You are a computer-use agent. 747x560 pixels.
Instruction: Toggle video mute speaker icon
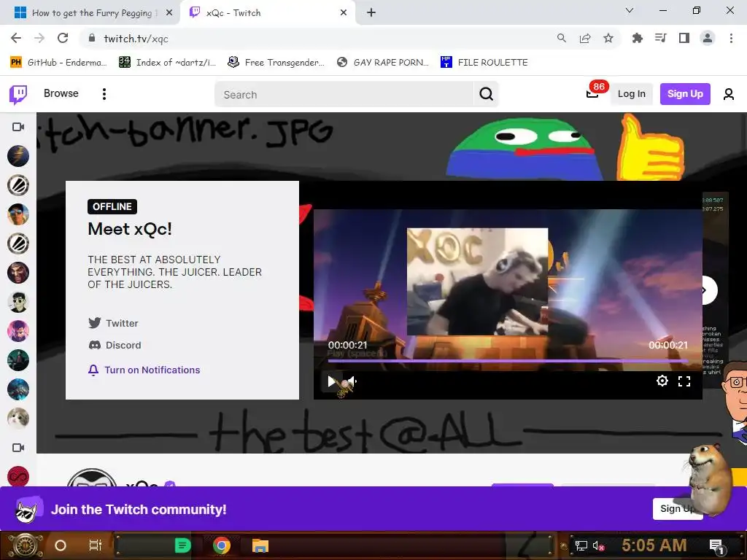(352, 381)
